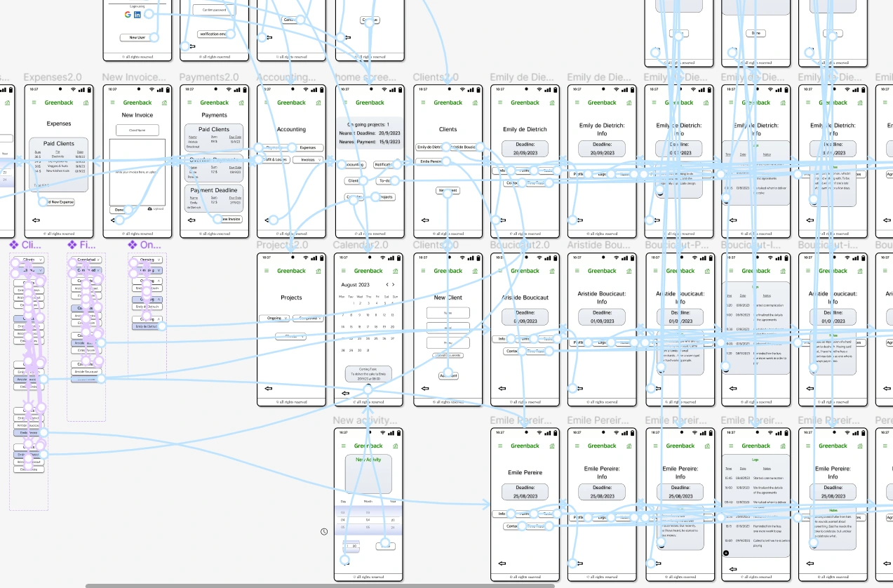Viewport: 893px width, 588px height.
Task: Click Add New Expense button
Action: click(58, 202)
